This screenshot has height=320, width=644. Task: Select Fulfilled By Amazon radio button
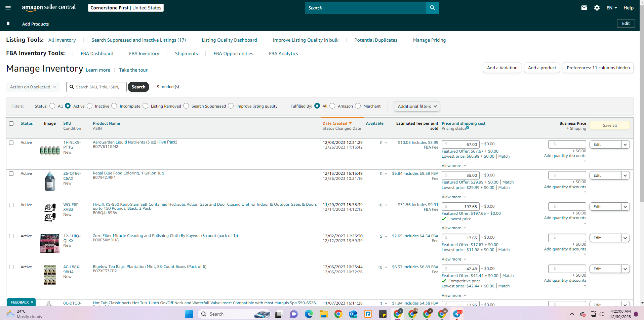(x=332, y=106)
